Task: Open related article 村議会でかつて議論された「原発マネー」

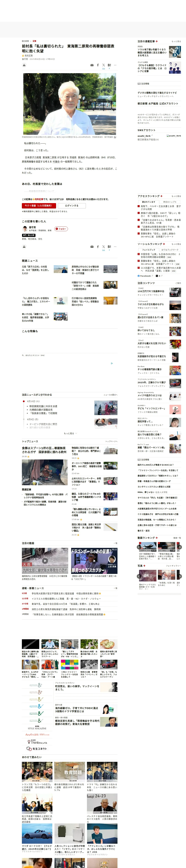Action: (x=86, y=286)
